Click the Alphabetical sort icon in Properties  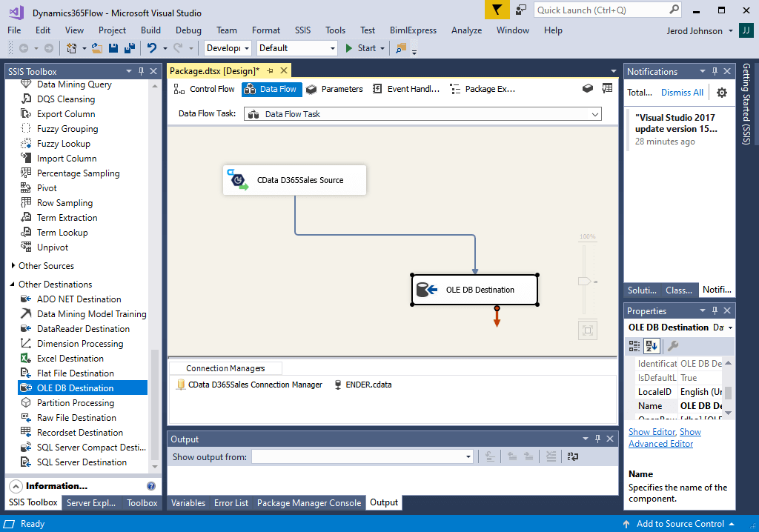[652, 346]
